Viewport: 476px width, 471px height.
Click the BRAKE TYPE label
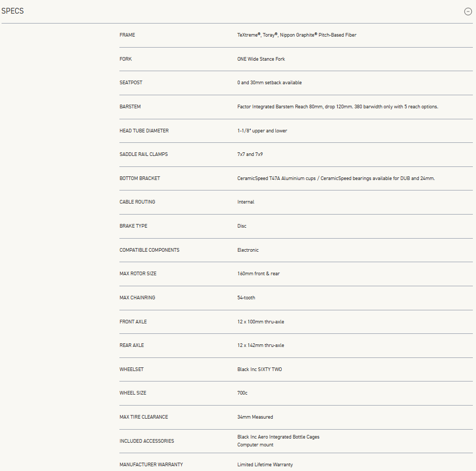pyautogui.click(x=133, y=226)
